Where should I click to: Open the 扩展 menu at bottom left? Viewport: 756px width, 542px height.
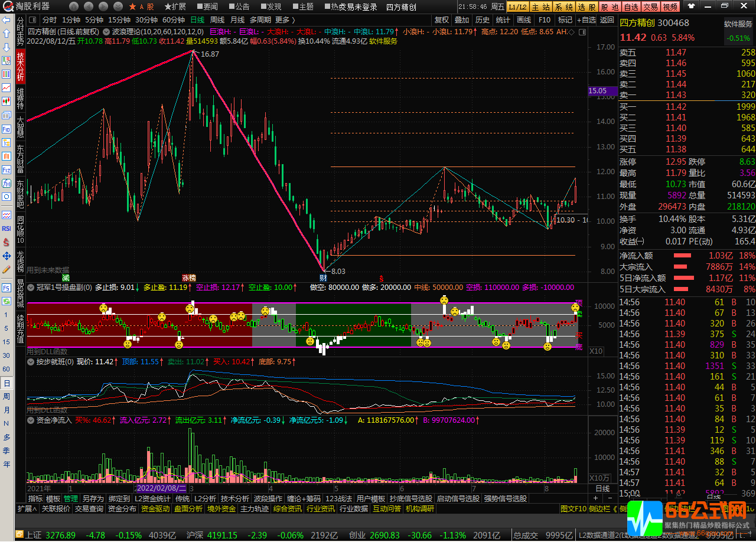(27, 509)
